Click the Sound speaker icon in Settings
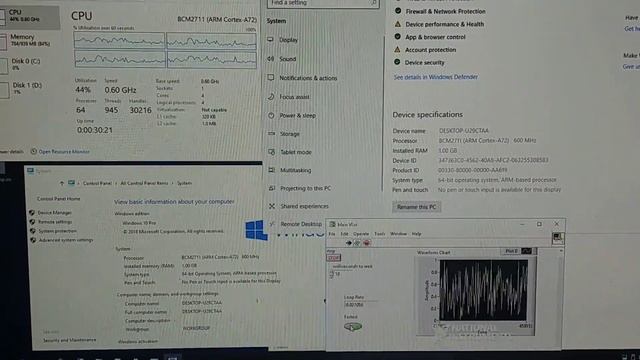 coord(270,59)
